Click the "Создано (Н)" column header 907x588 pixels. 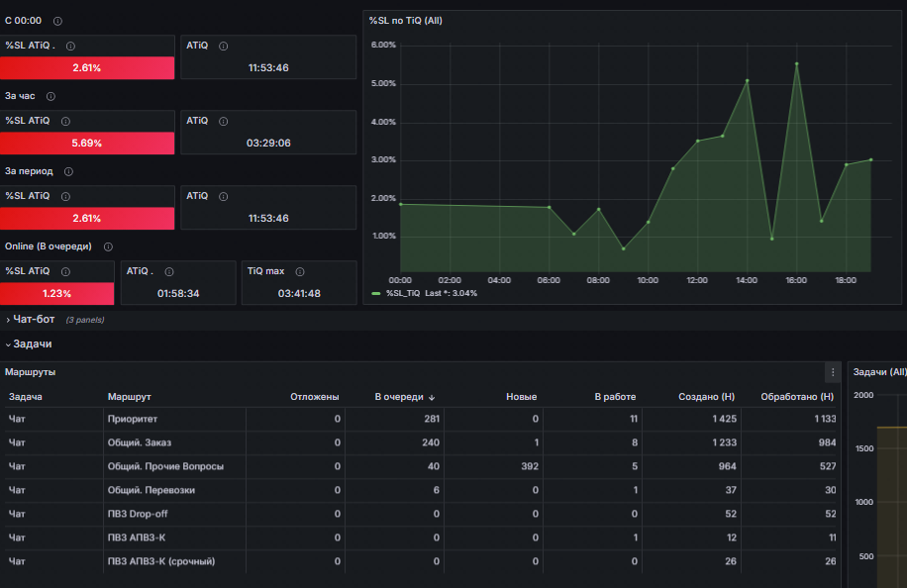[x=706, y=397]
